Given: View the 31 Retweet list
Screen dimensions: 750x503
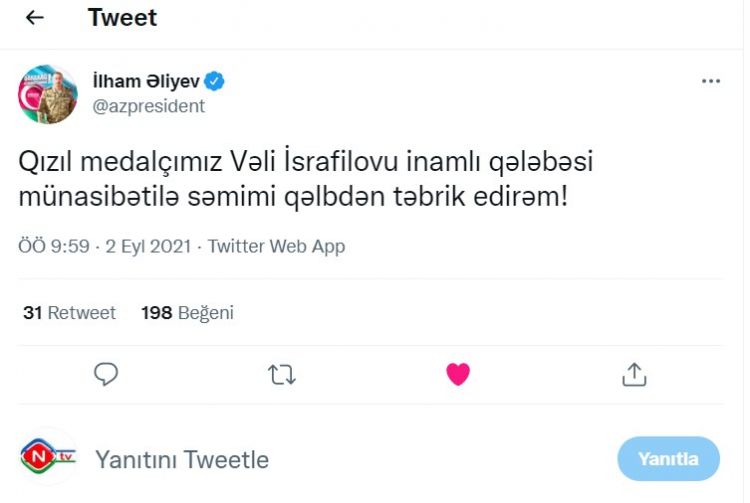Looking at the screenshot, I should coord(69,313).
